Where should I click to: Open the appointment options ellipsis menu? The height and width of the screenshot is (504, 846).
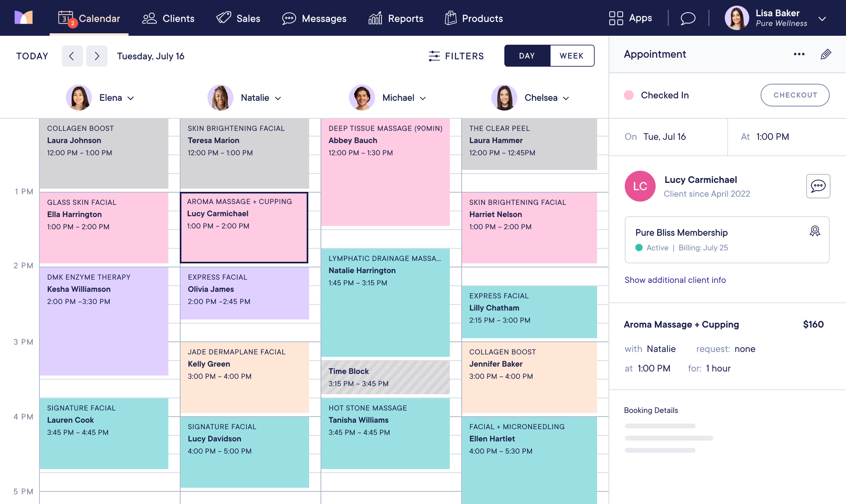click(798, 54)
